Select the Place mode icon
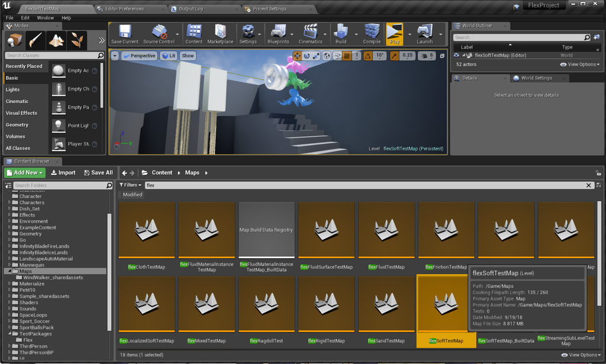Screen dimensions: 606x364 coord(15,40)
